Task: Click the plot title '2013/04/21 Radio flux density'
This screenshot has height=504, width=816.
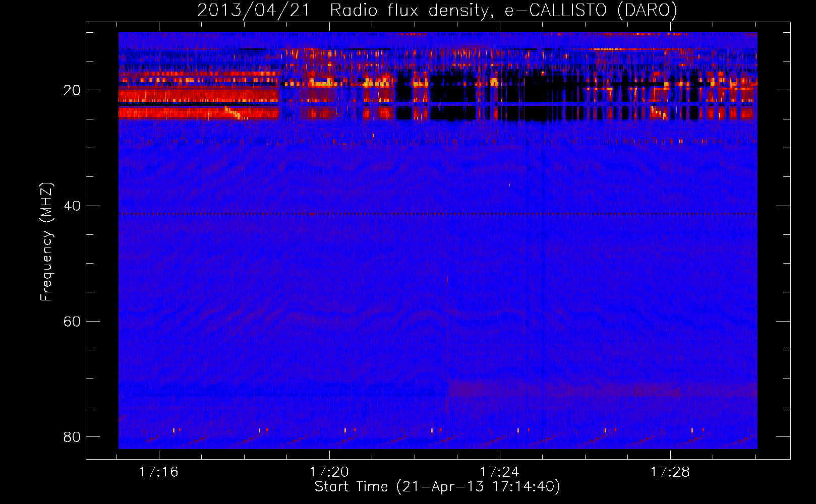Action: coord(437,11)
